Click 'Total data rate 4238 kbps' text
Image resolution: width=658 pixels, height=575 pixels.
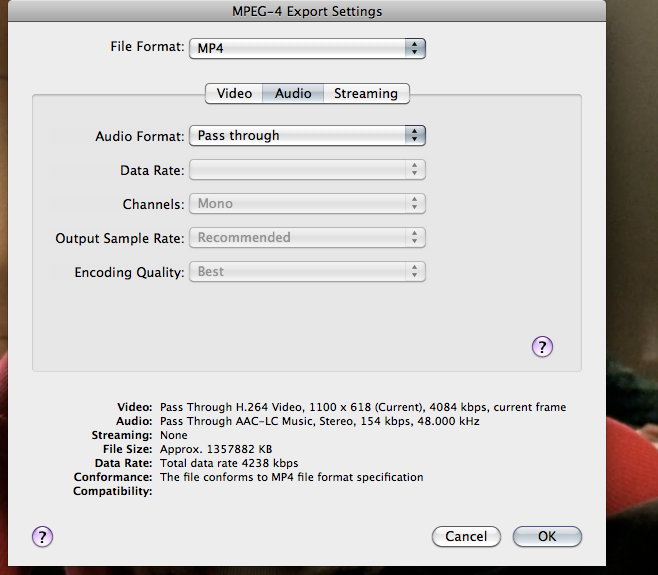coord(229,463)
